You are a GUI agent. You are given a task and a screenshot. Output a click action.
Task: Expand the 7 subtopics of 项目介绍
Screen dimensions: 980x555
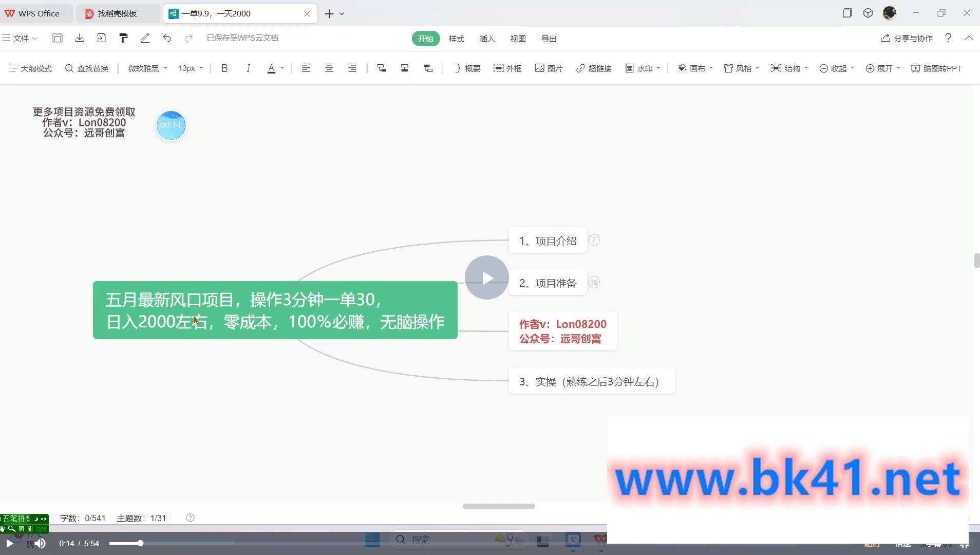pos(594,240)
